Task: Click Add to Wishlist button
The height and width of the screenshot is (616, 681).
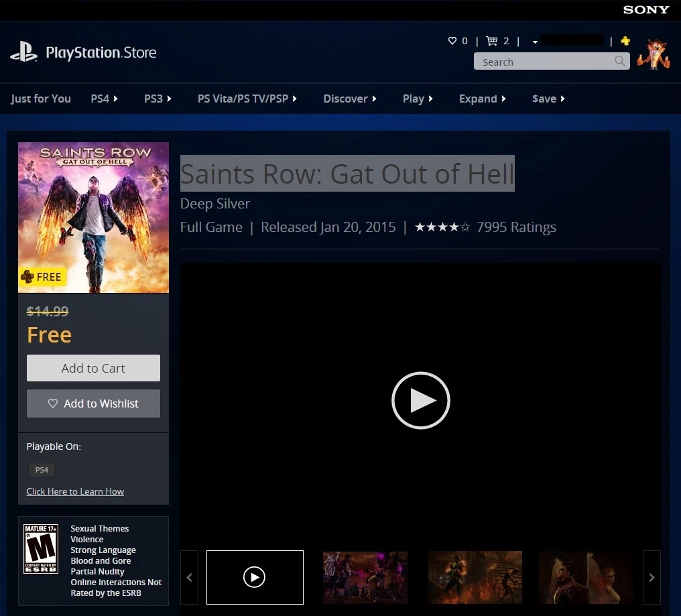Action: click(93, 404)
